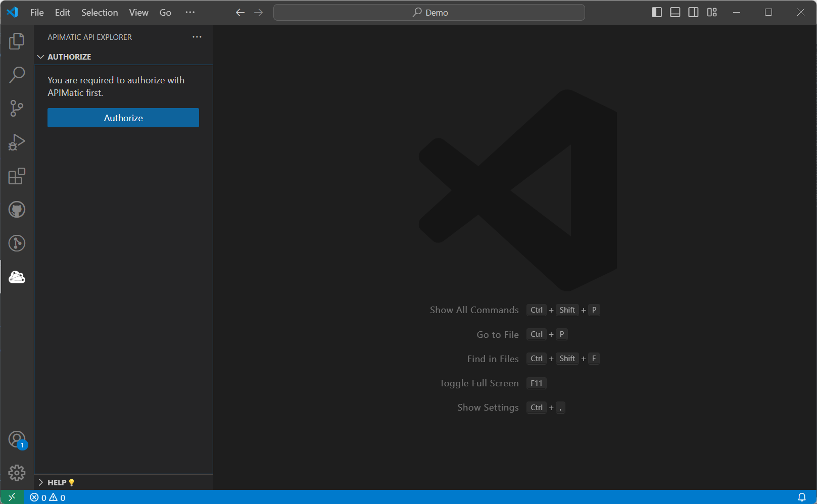Click the 'Toggle Full Screen' label
Viewport: 817px width, 504px height.
(479, 383)
